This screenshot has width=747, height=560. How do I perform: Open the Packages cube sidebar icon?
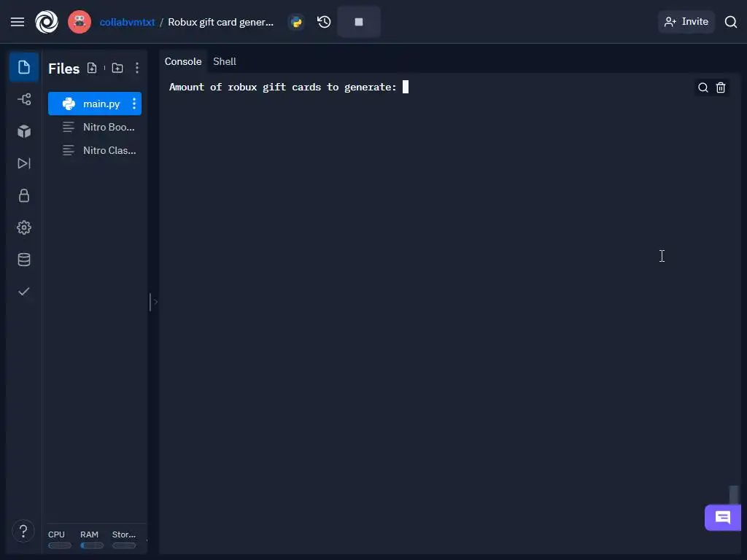(24, 131)
